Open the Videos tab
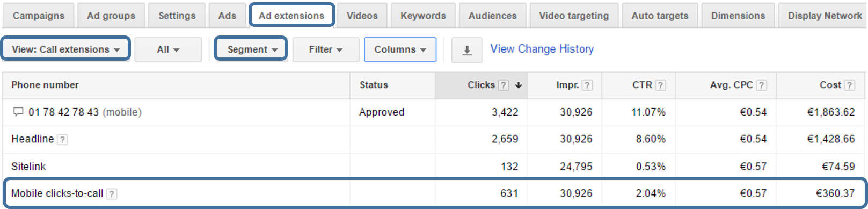The image size is (868, 209). (x=362, y=16)
